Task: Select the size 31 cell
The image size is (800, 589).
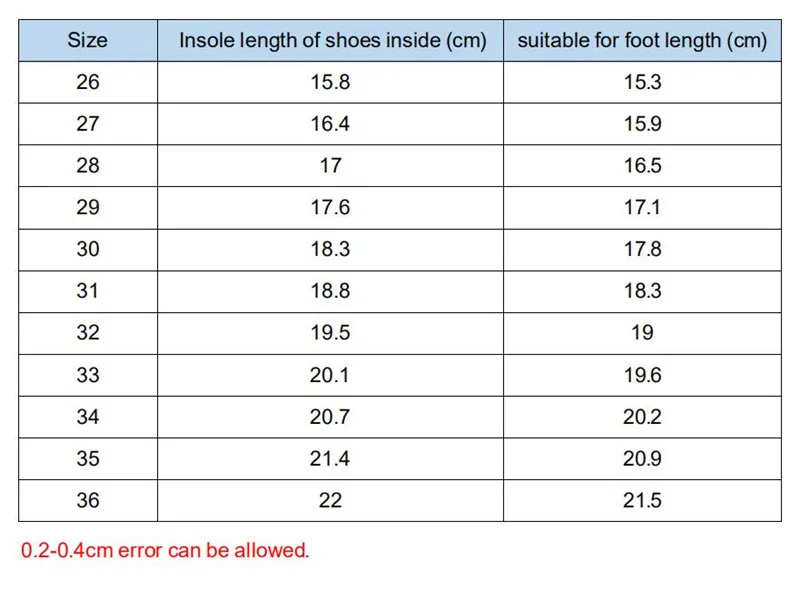Action: (88, 291)
